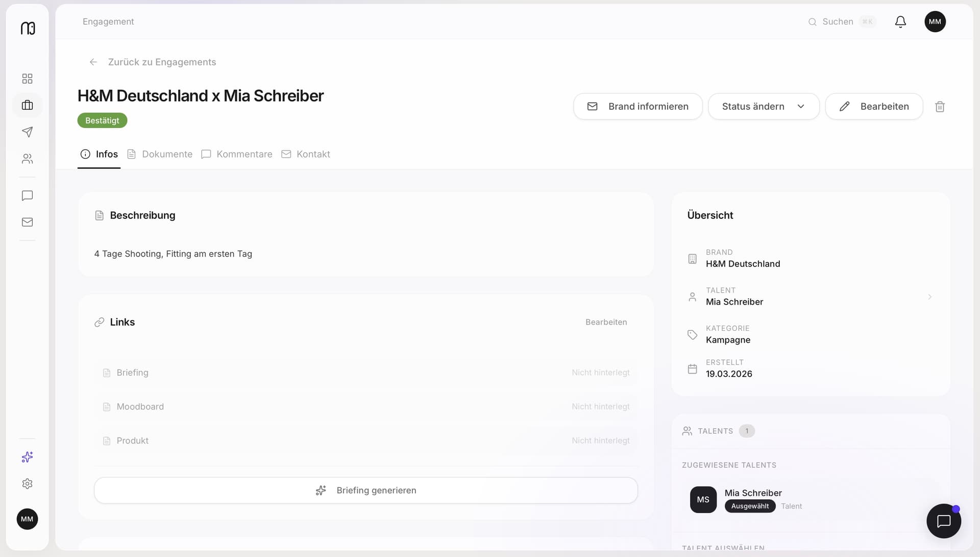Switch to the Dokumente tab

(160, 154)
